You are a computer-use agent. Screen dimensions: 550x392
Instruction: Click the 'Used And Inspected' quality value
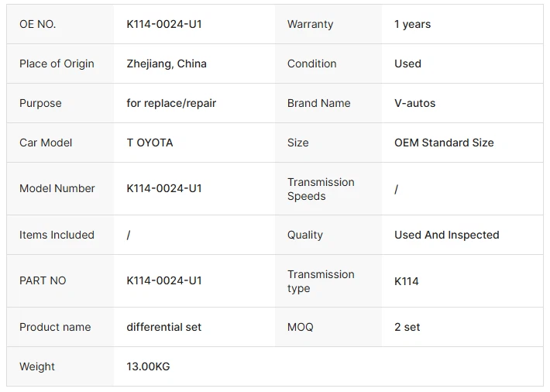446,235
